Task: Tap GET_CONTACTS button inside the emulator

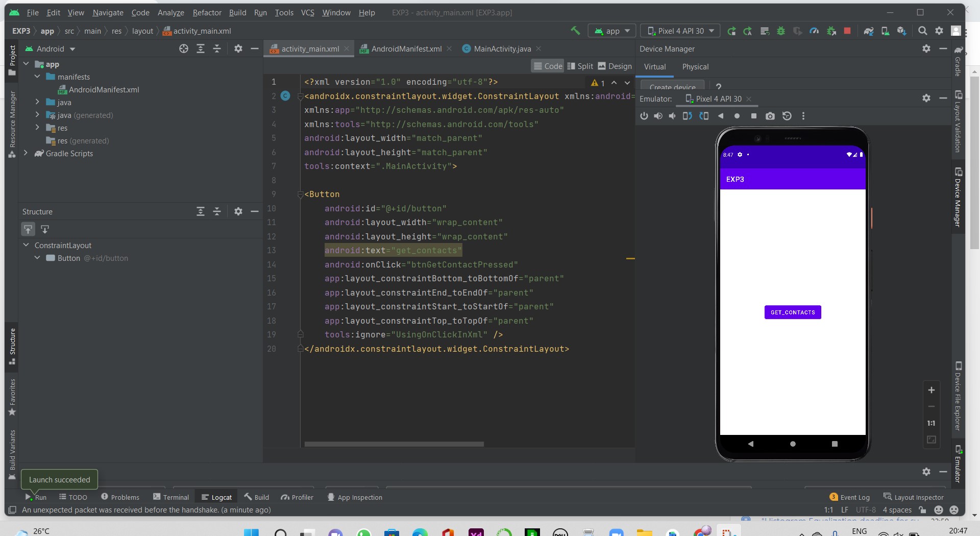Action: [792, 312]
